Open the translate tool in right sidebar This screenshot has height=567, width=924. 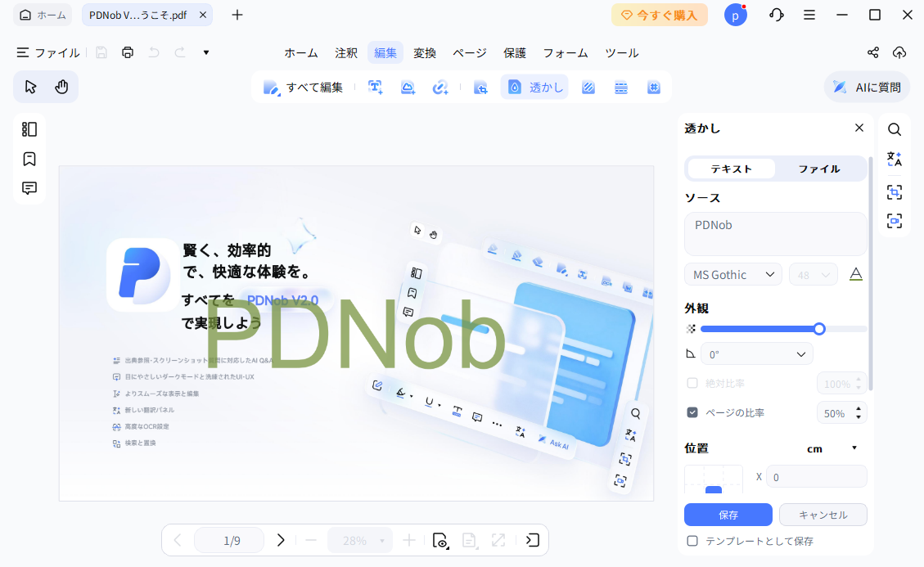point(895,160)
